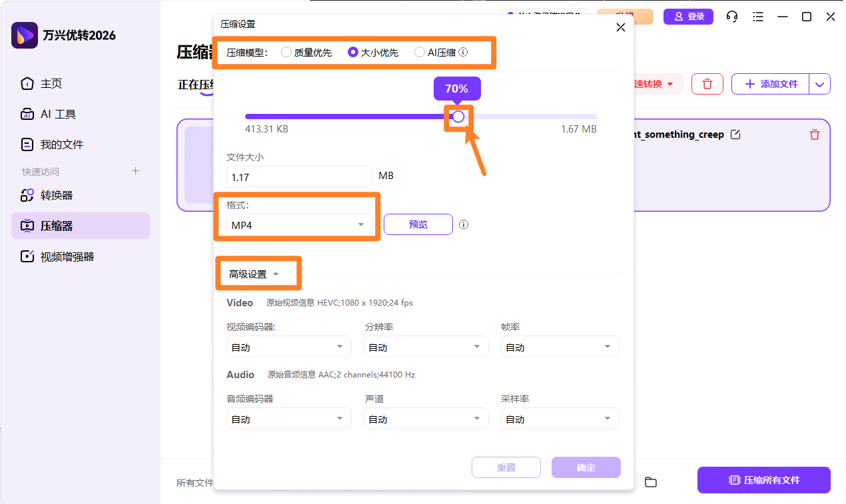The height and width of the screenshot is (504, 846).
Task: Add a quick access item with plus icon
Action: click(x=135, y=171)
